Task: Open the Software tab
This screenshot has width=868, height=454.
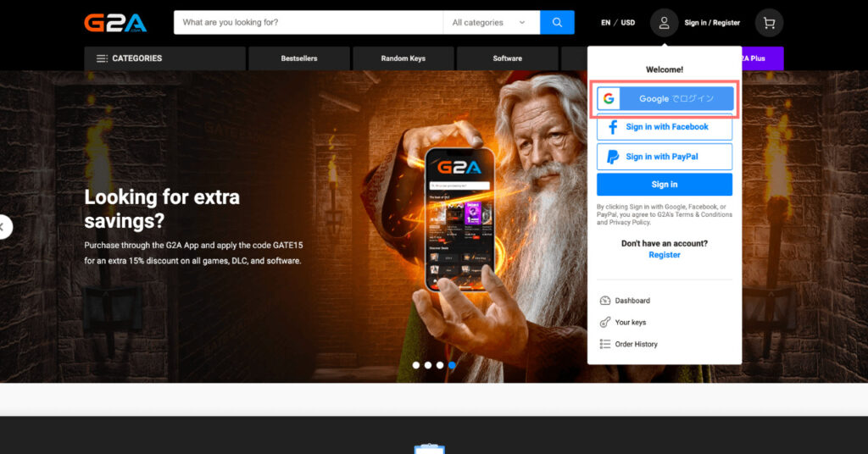Action: pos(507,58)
